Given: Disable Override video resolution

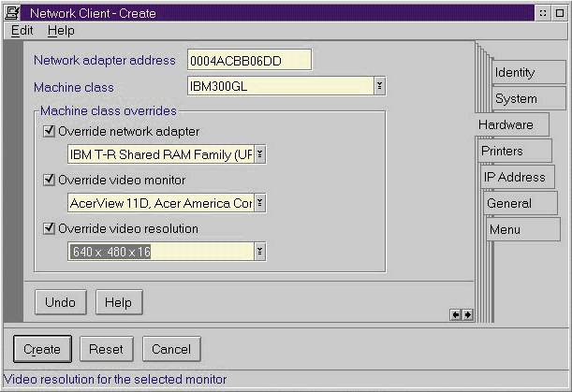Looking at the screenshot, I should [x=49, y=228].
